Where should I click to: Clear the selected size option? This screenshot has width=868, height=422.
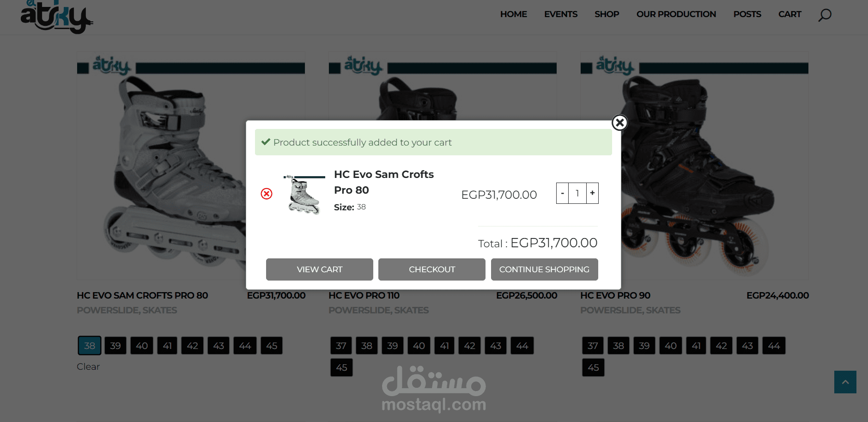(88, 367)
